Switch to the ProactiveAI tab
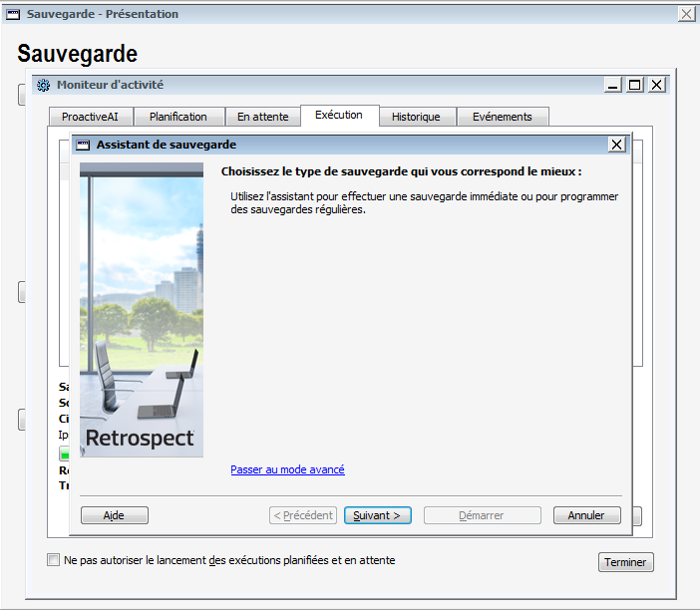The width and height of the screenshot is (700, 610). pyautogui.click(x=90, y=117)
